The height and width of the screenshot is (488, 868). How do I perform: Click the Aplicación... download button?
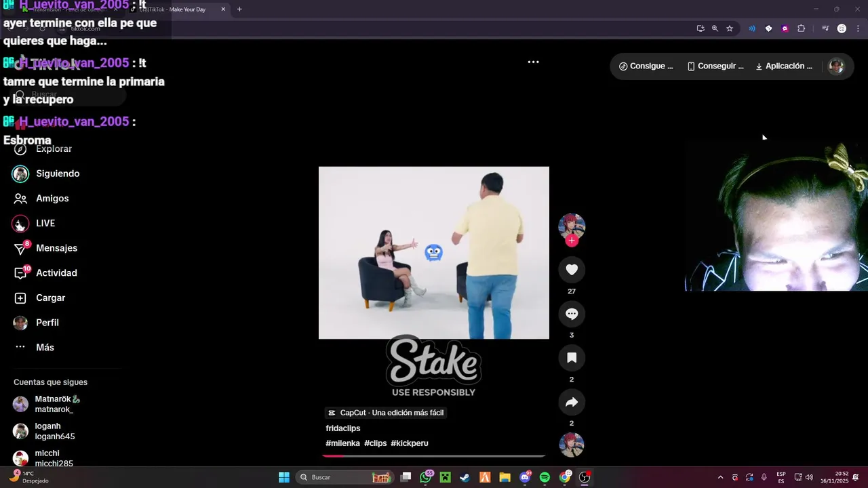(x=784, y=66)
